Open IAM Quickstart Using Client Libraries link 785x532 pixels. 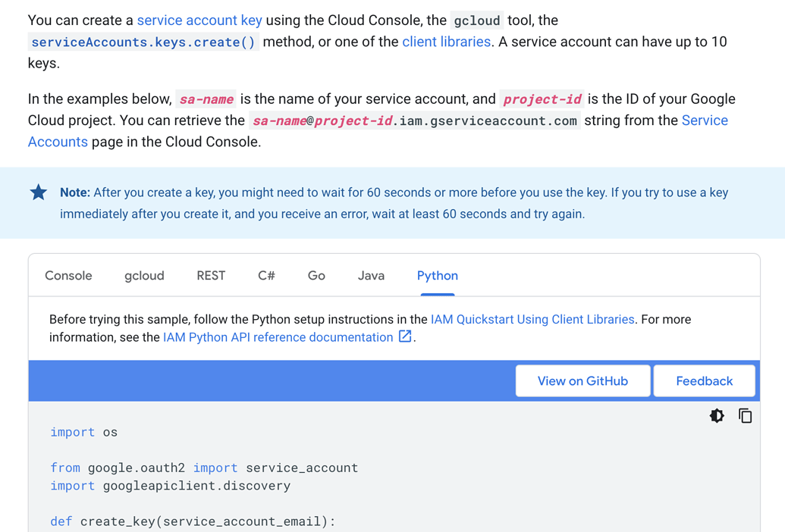532,319
